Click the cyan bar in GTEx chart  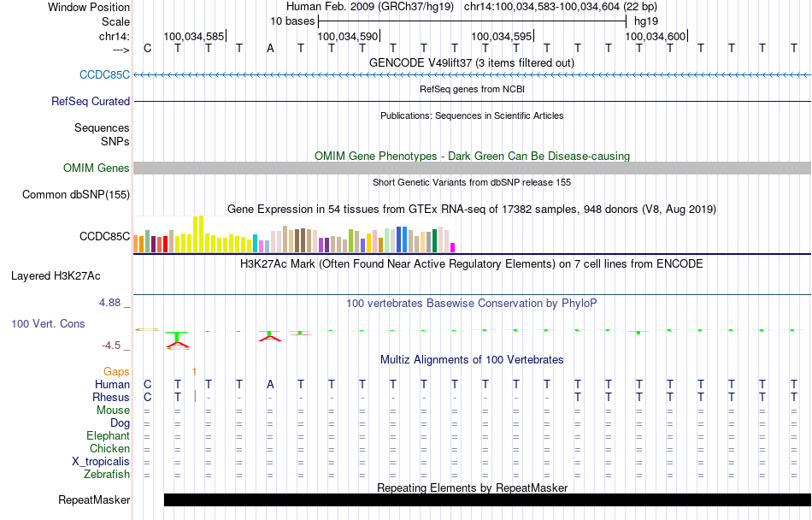pyautogui.click(x=255, y=244)
